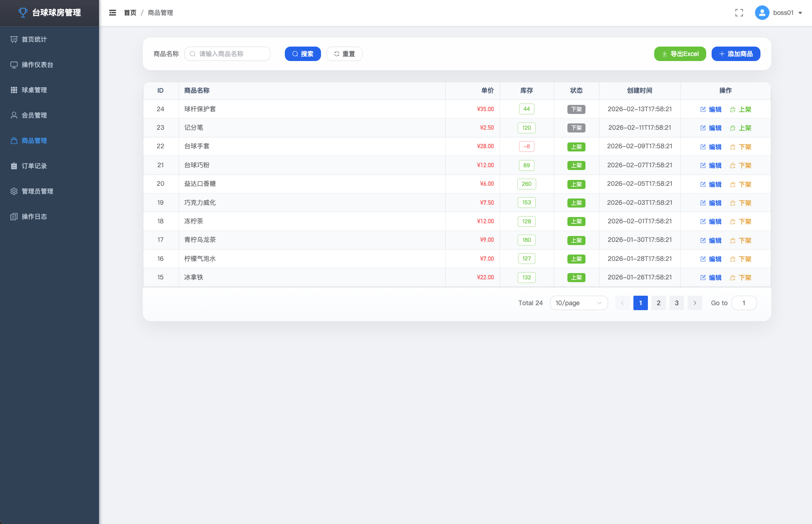Screen dimensions: 812x524
Task: Go to page 2 in pagination
Action: pyautogui.click(x=659, y=303)
